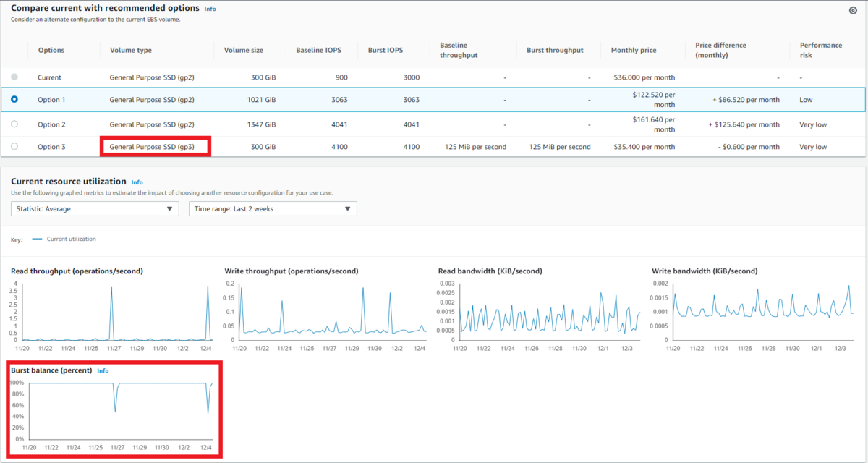Click the $35.400 per month price
Viewport: 868px width, 463px height.
click(644, 147)
